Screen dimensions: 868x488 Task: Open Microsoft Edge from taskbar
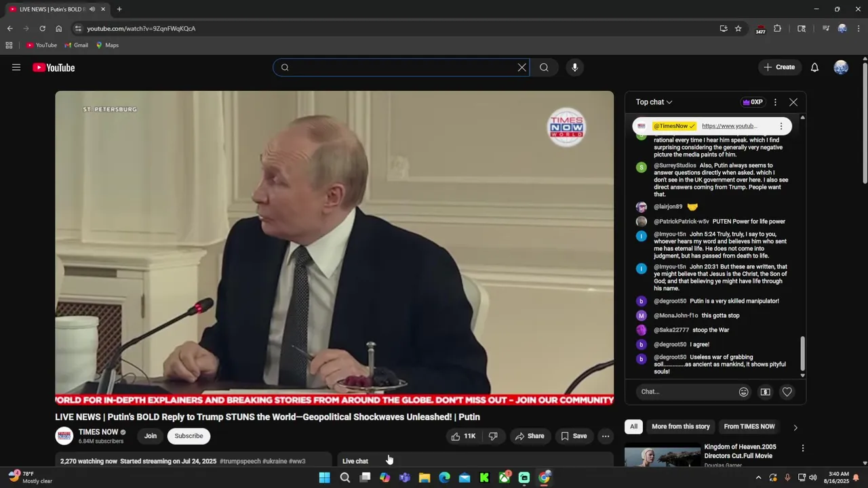click(x=444, y=478)
